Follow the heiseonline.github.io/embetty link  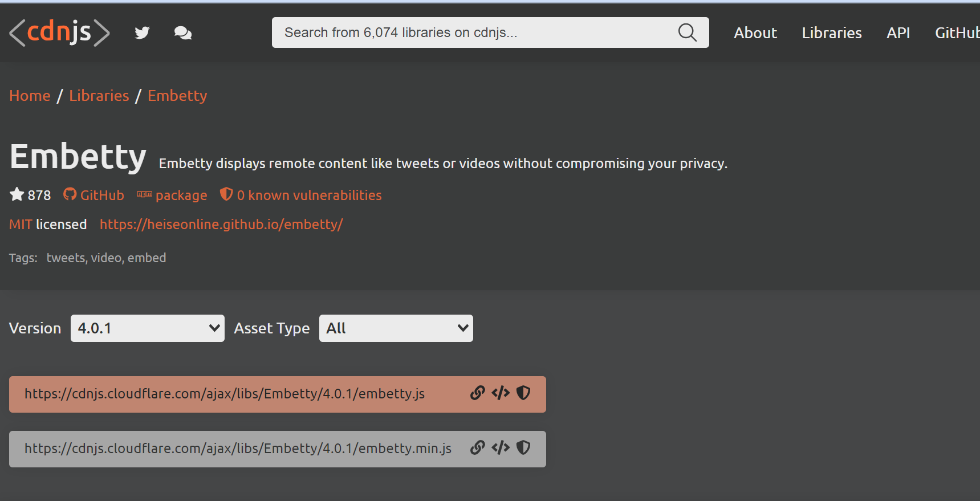click(221, 225)
